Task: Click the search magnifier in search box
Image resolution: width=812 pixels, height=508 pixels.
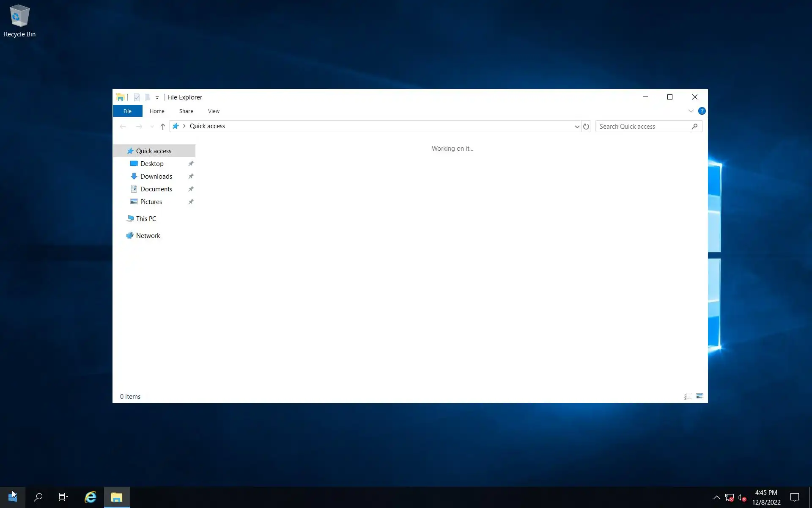Action: pos(694,126)
